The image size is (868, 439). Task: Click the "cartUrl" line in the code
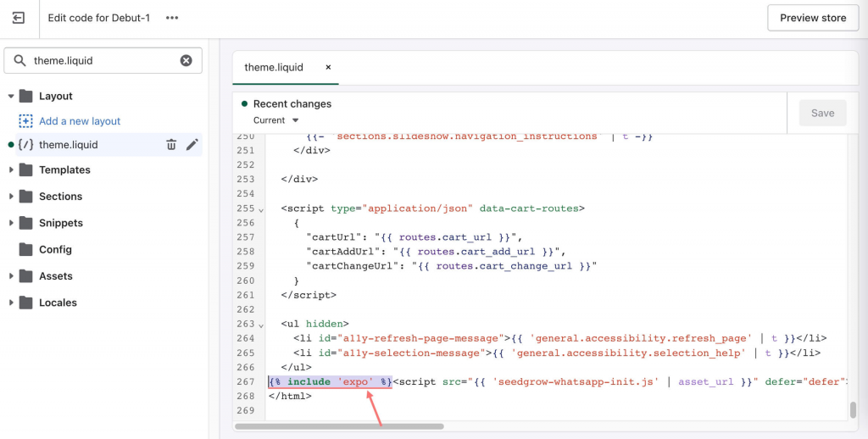pos(415,237)
